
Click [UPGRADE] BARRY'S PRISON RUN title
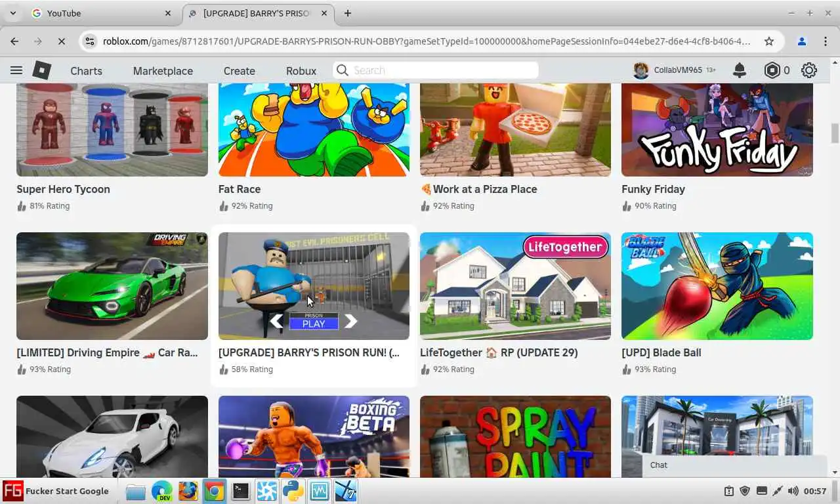(308, 352)
